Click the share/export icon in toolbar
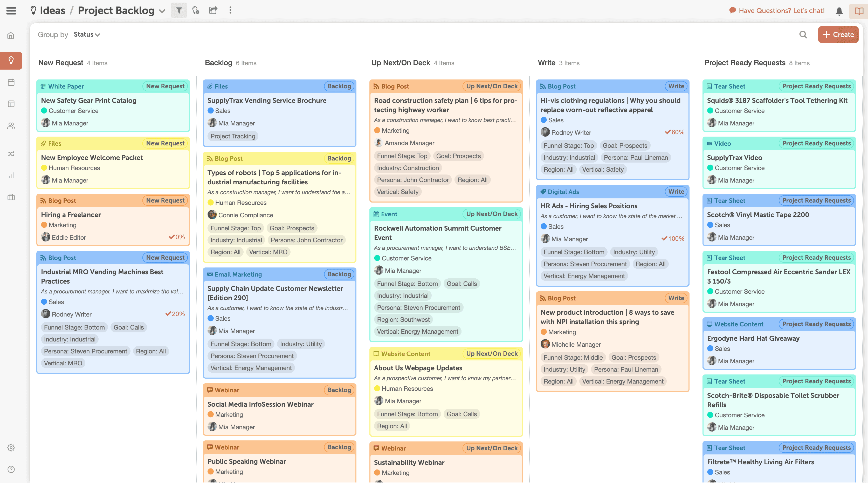The image size is (868, 483). tap(213, 10)
